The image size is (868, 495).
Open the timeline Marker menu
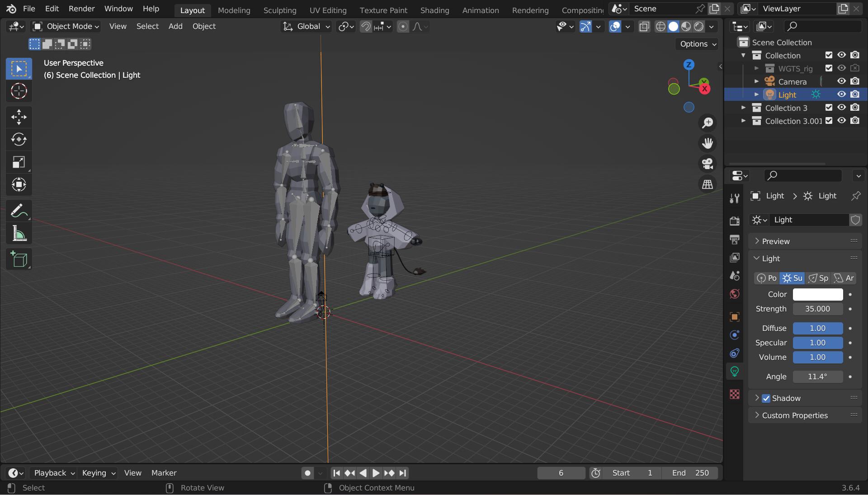click(164, 473)
